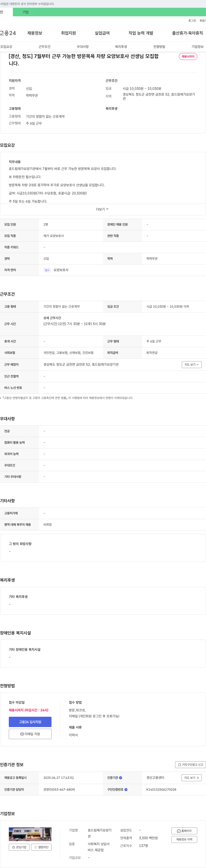Viewport: 206px width, 868px height.
Task: Click the 이메일 지원 button
Action: (30, 734)
